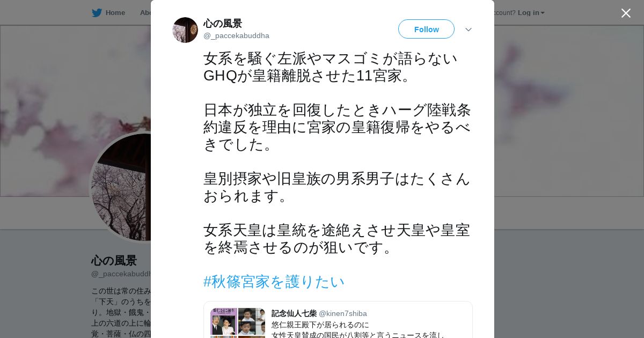Open the tweet author's avatar in the dialog
644x338 pixels.
[x=185, y=30]
